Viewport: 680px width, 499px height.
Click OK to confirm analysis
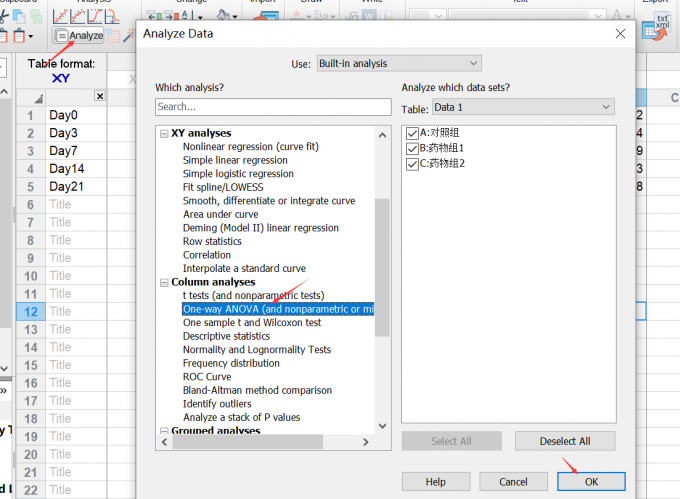coord(591,482)
